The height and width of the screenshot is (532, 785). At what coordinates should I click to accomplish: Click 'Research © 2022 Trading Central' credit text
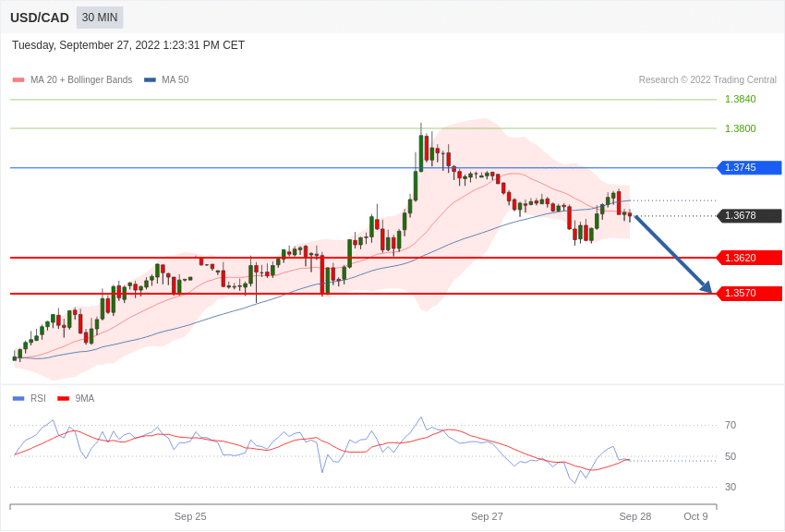[x=707, y=80]
